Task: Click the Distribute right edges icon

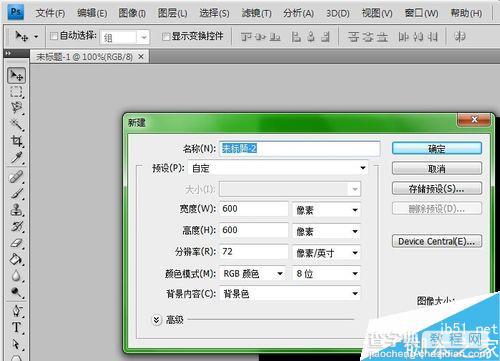Action: tap(432, 37)
